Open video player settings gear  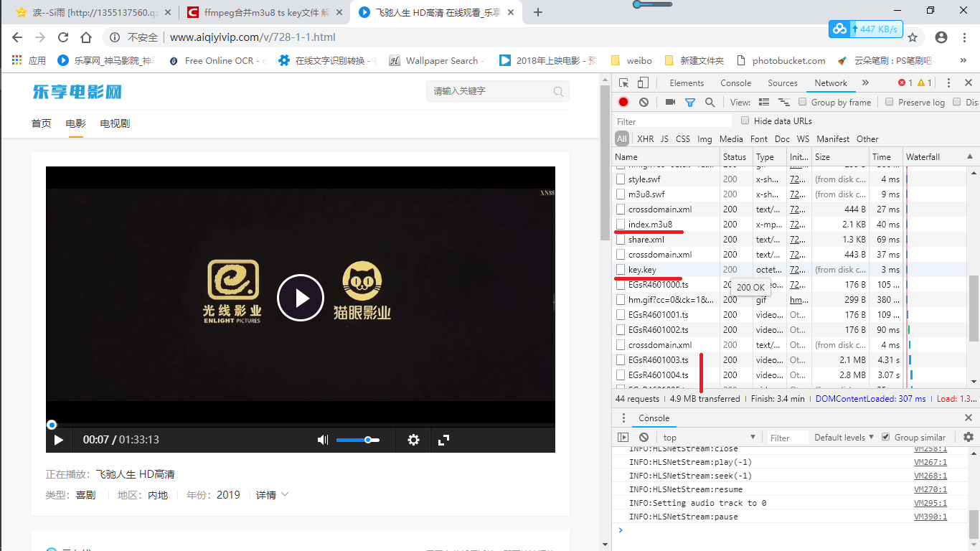[x=413, y=440]
